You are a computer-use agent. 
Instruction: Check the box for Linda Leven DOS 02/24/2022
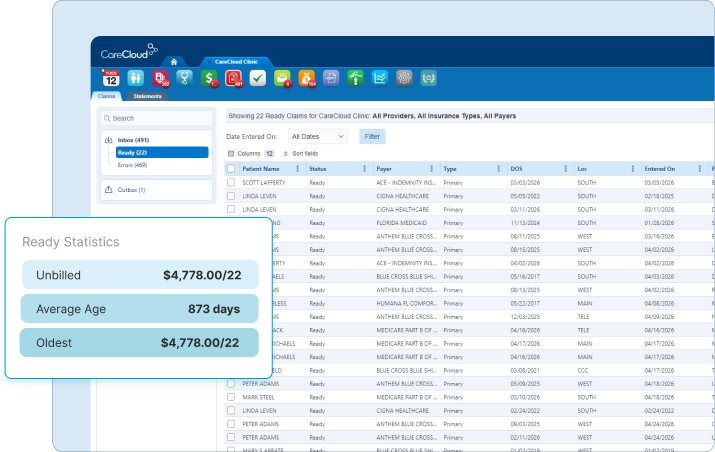tap(231, 410)
